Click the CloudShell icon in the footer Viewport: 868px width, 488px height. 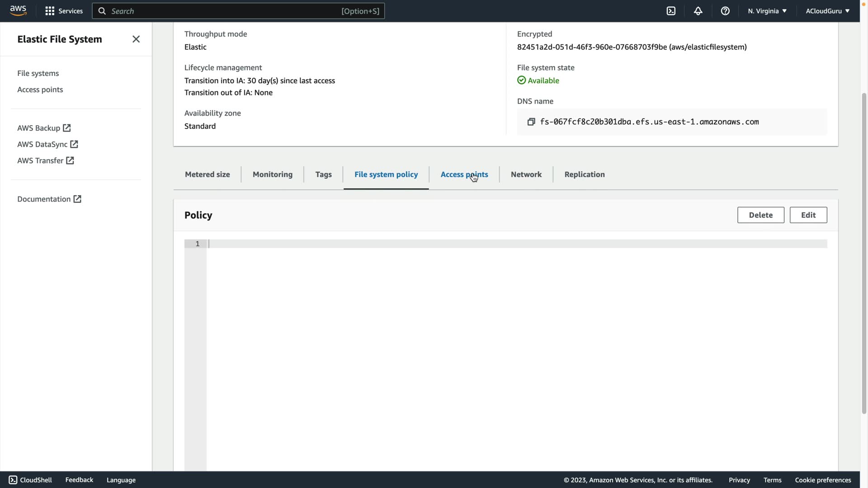13,480
